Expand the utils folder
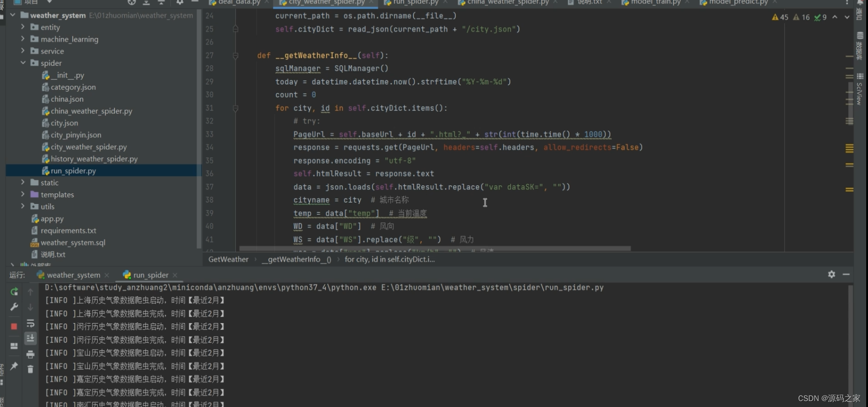 23,206
